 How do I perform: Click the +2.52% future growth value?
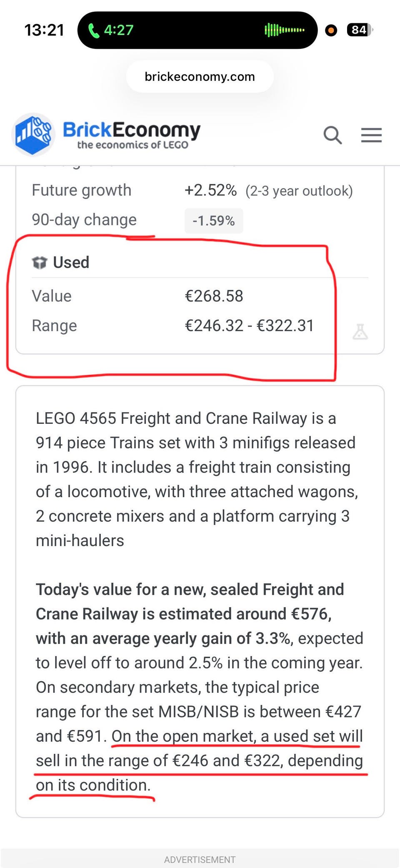tap(211, 190)
